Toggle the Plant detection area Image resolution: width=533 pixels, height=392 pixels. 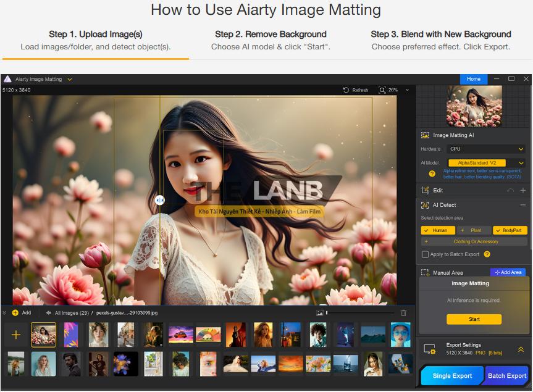coord(474,230)
